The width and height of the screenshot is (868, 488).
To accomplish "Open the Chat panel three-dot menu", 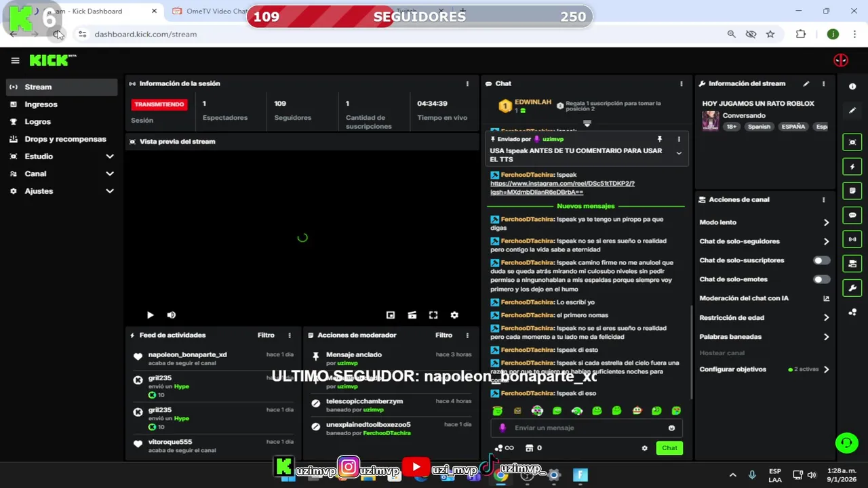I will tap(682, 84).
